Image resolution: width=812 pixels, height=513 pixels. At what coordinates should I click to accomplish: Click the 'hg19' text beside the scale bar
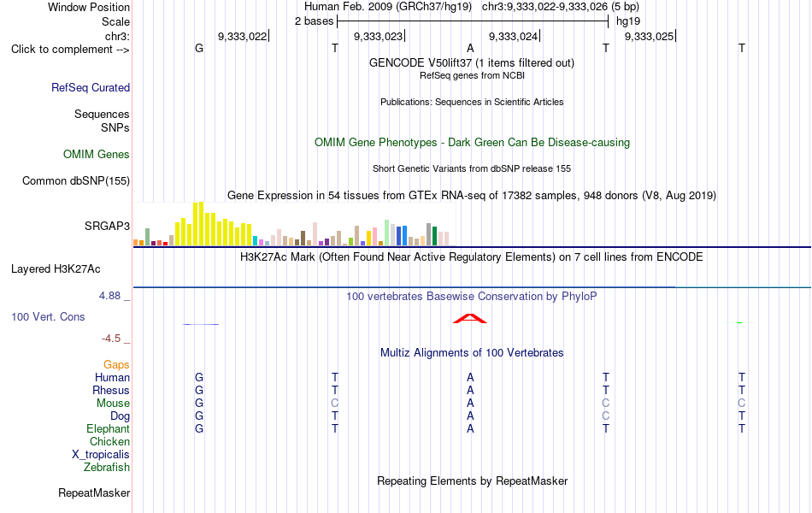628,21
